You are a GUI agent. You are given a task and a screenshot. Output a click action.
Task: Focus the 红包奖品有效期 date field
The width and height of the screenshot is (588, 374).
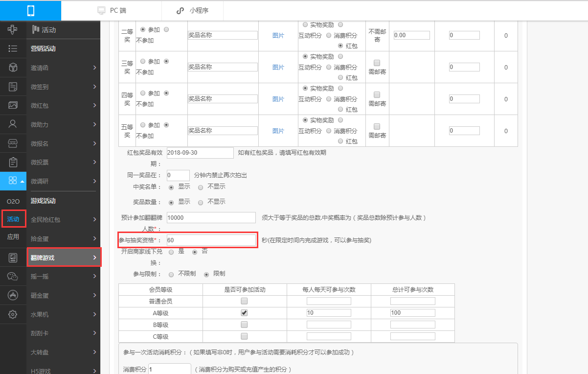tap(200, 153)
